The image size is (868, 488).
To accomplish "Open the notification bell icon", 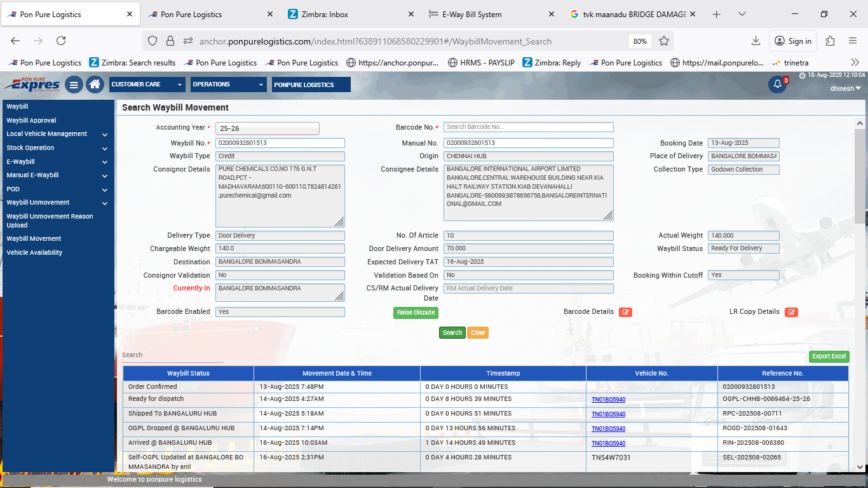I will pyautogui.click(x=777, y=85).
